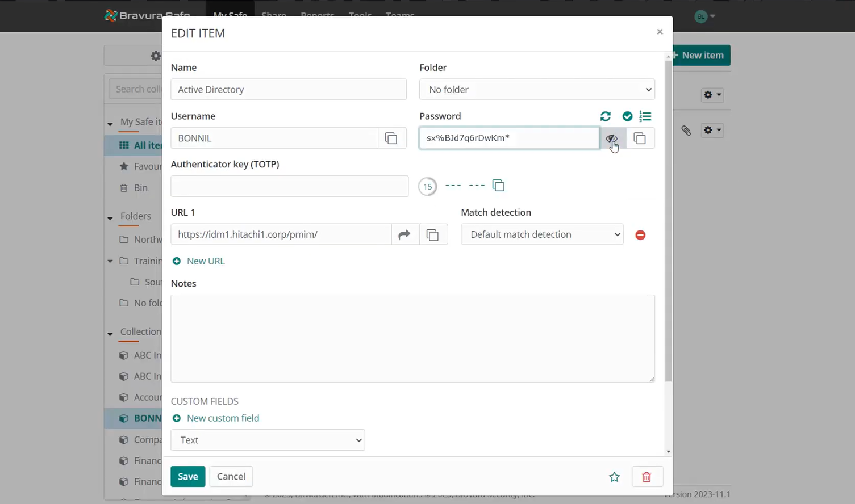Copy the password to clipboard
The image size is (855, 504).
(x=640, y=138)
